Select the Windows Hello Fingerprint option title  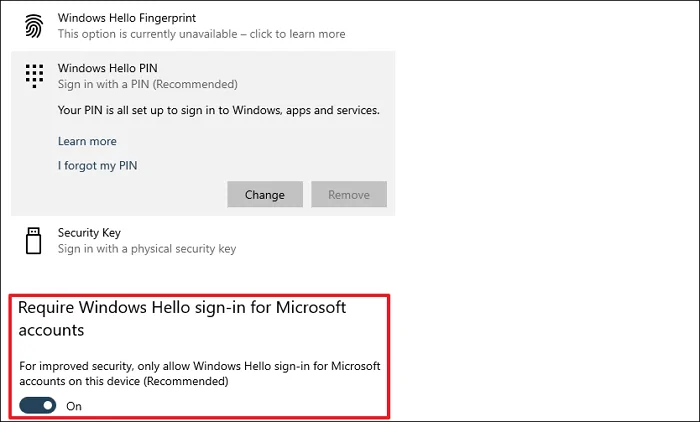pyautogui.click(x=127, y=18)
